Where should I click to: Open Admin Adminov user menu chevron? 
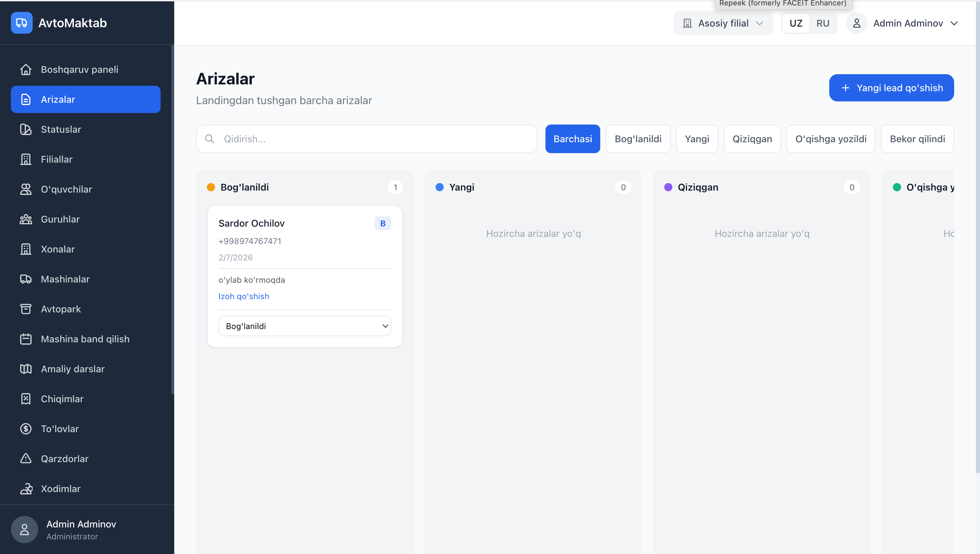click(954, 23)
